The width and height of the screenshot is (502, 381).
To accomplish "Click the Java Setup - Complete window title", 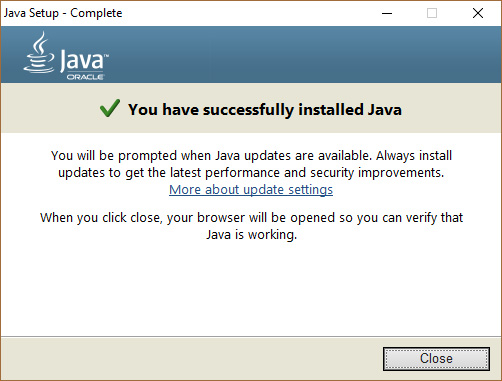I will (63, 13).
